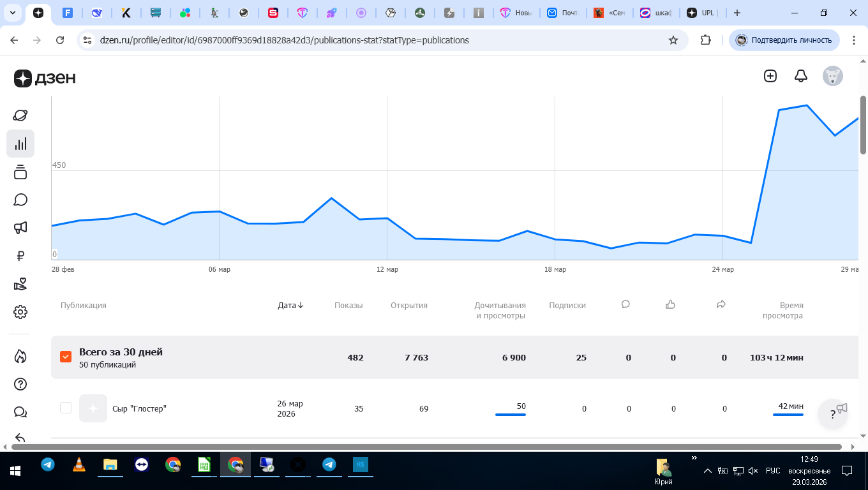Switch to the tab with blue F icon

click(68, 13)
